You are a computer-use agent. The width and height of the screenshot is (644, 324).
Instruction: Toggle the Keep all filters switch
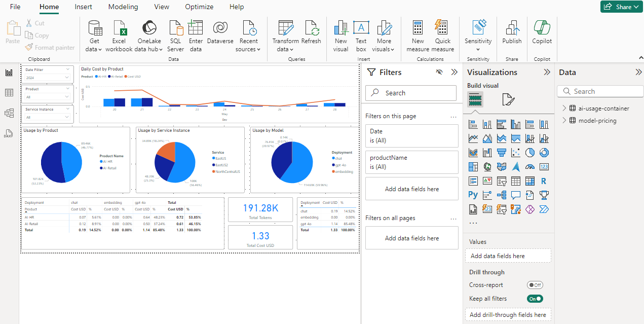(x=535, y=299)
